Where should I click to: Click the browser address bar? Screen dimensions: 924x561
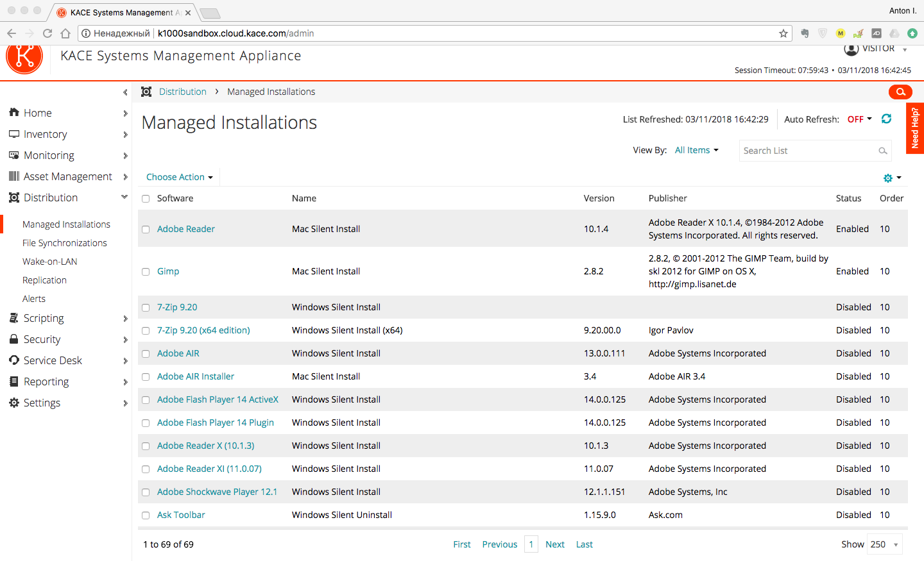point(436,33)
